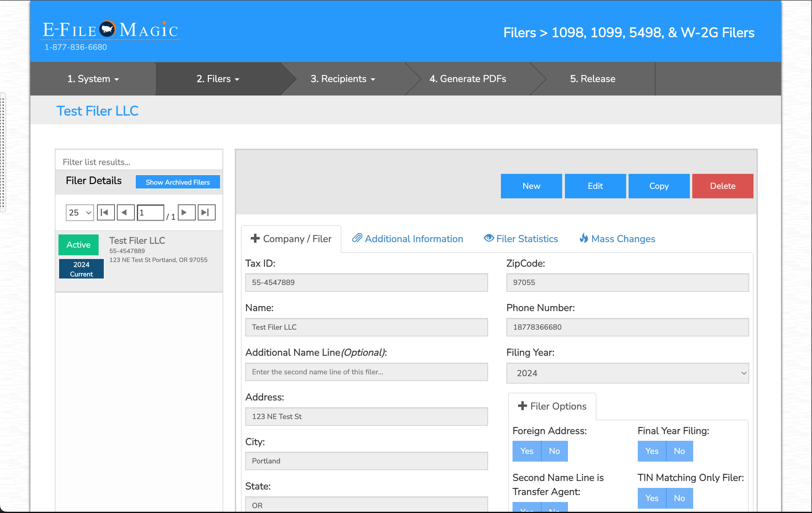Open the 3. Recipients menu
This screenshot has height=513, width=812.
tap(343, 79)
